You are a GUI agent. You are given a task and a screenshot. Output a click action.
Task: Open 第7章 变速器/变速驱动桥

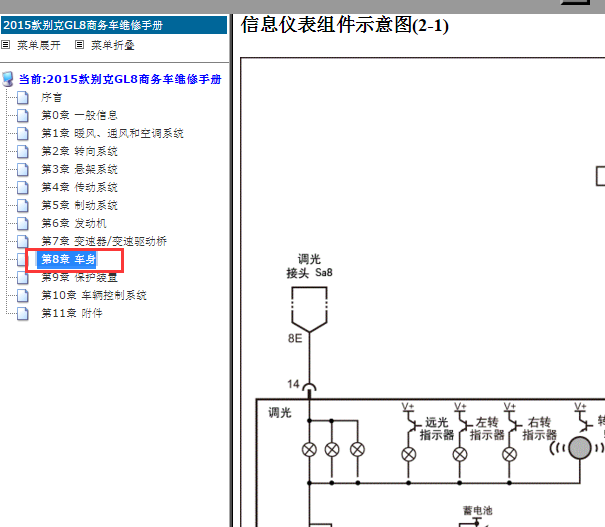[x=104, y=242]
